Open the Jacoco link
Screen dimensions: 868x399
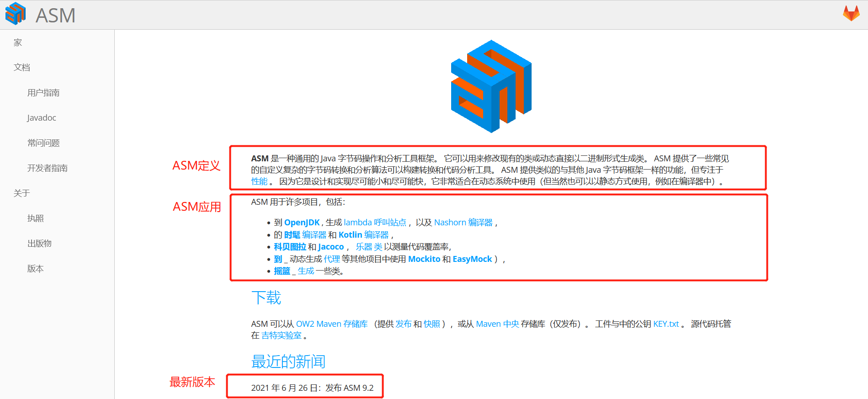pyautogui.click(x=331, y=247)
